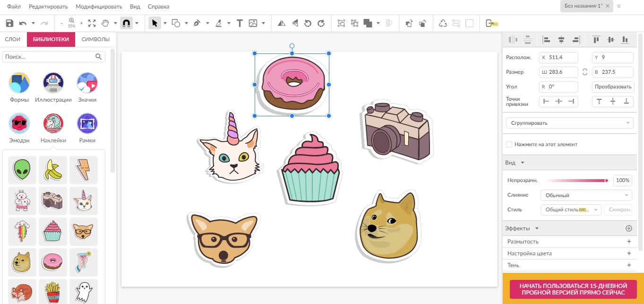Select the Text tool
The width and height of the screenshot is (644, 304).
[x=240, y=23]
